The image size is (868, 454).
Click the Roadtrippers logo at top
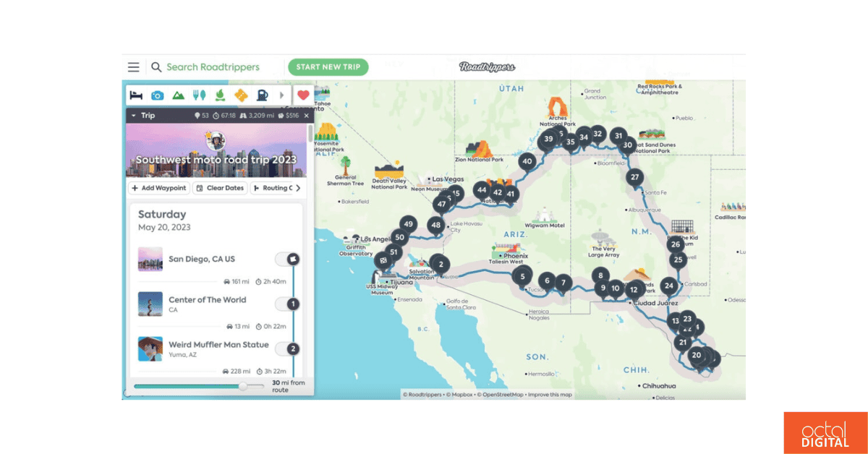(x=488, y=67)
